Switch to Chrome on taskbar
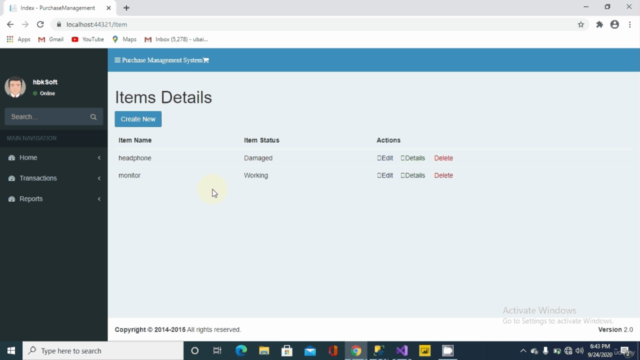 tap(356, 351)
